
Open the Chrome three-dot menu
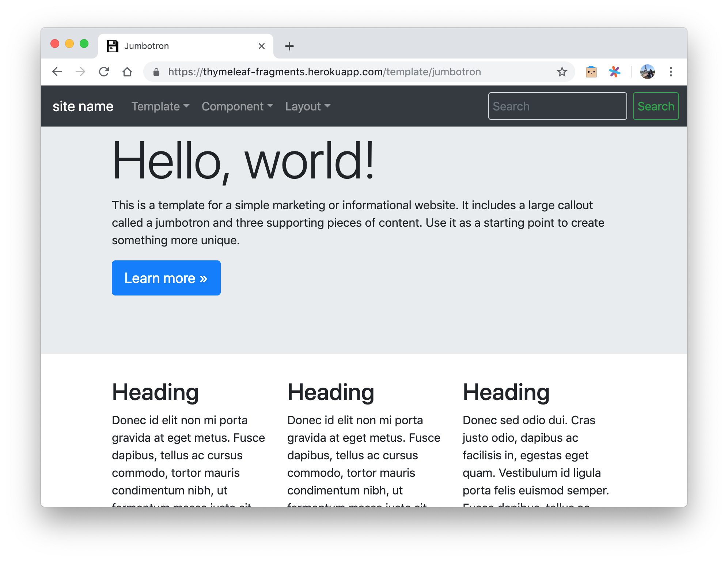coord(671,72)
